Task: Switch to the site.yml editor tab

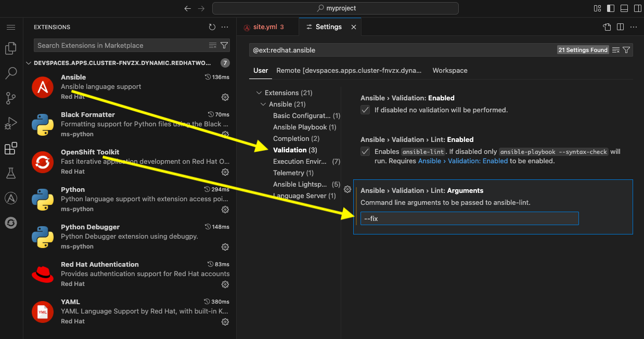Action: tap(267, 27)
